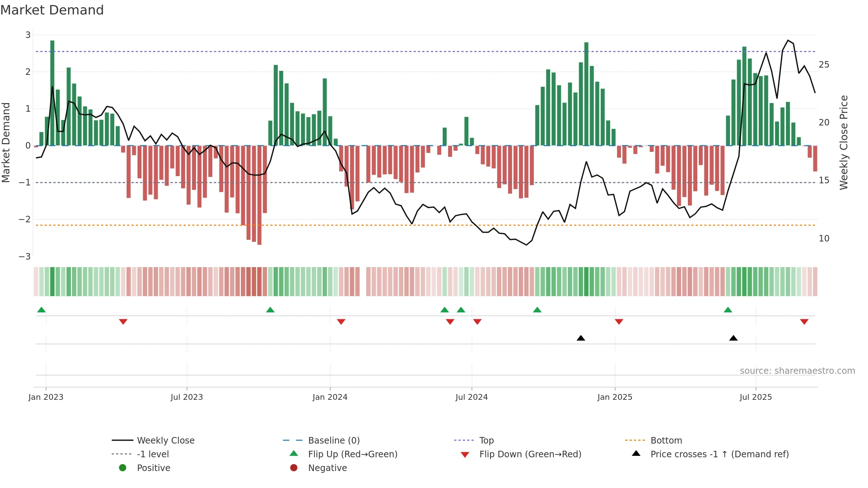Click the darkest red heatmap cell near Oct 2023

259,282
